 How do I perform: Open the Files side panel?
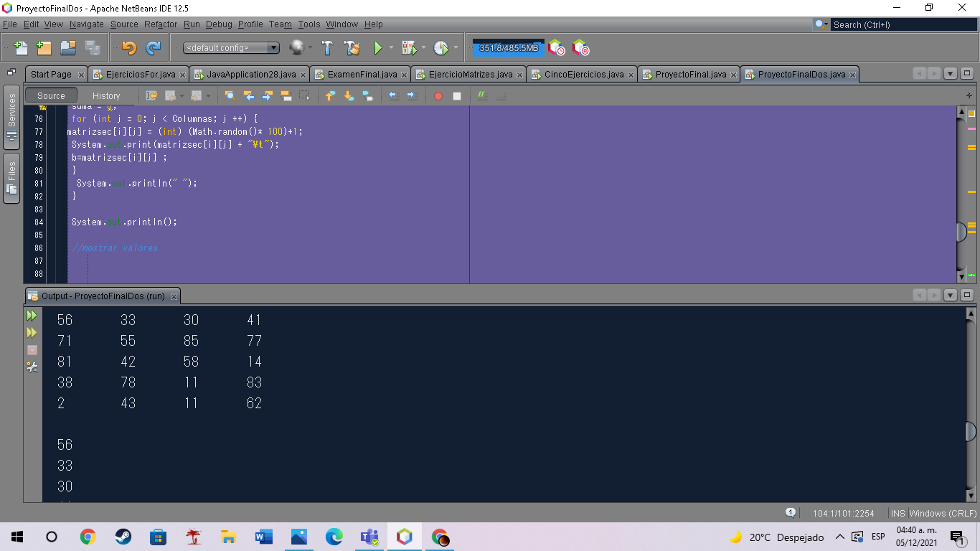click(11, 179)
